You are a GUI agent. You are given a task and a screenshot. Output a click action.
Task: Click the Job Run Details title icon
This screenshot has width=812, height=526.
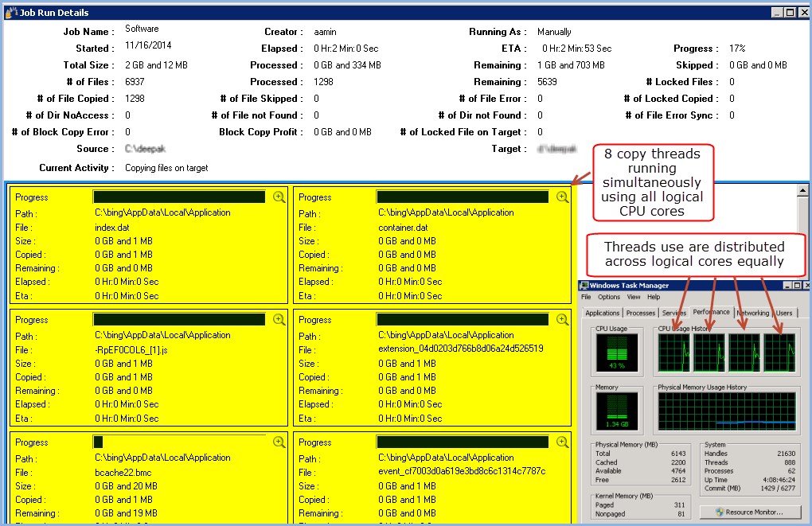coord(11,13)
